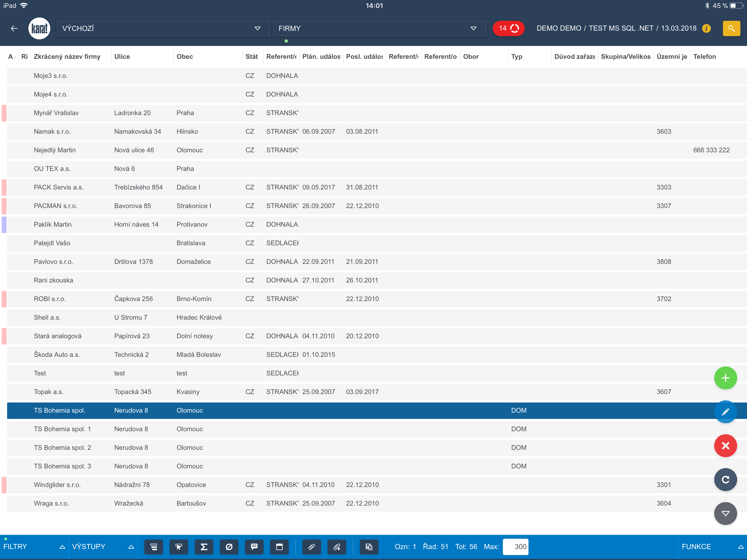Screen dimensions: 747x560
Task: Select the Paklík Martin row
Action: [x=377, y=224]
